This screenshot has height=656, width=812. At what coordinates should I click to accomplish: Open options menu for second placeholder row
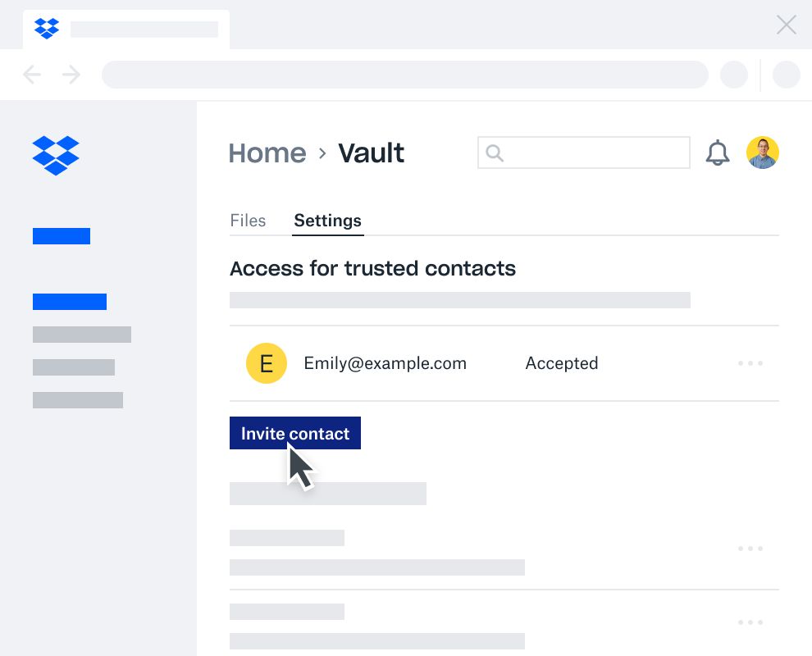pos(750,549)
